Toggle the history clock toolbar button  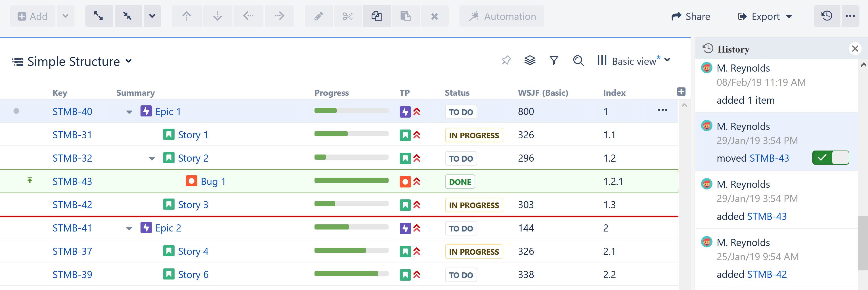click(827, 16)
